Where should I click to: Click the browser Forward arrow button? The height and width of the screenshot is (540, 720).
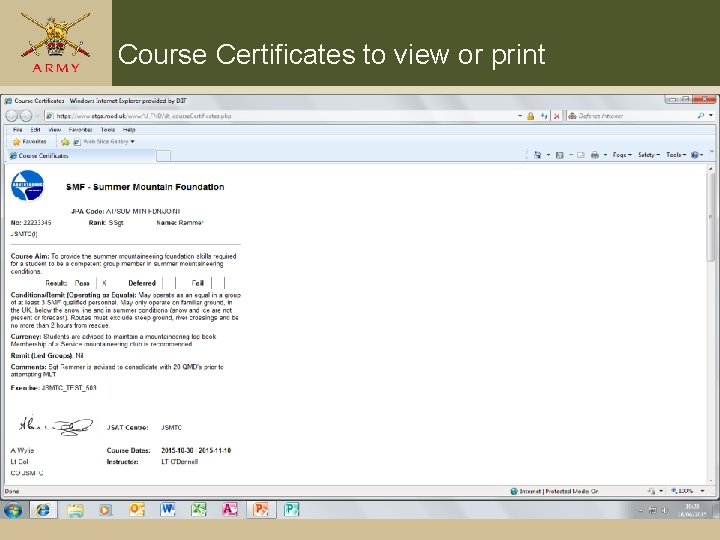26,116
